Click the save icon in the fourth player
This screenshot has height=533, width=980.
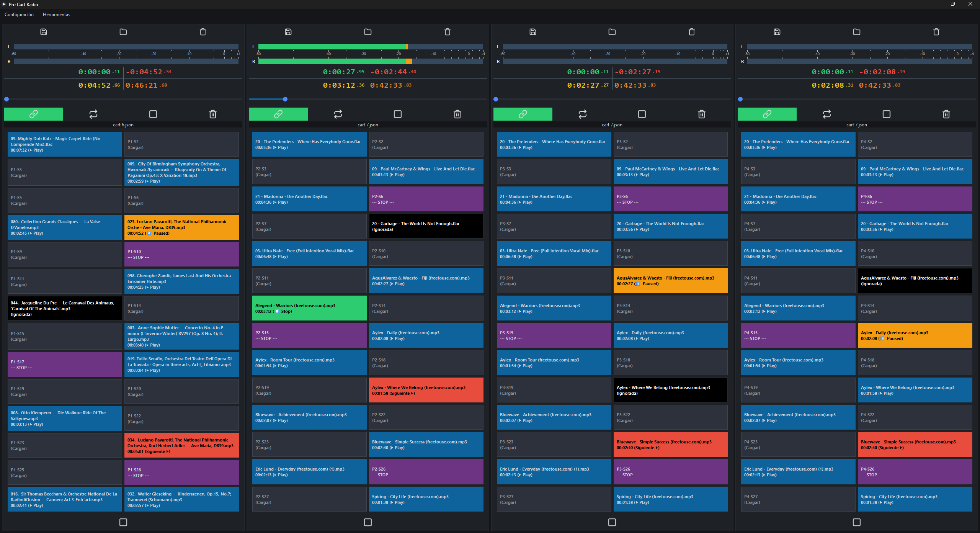[x=777, y=32]
